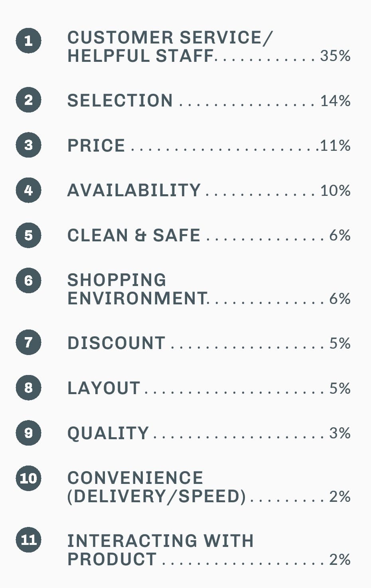Image resolution: width=371 pixels, height=588 pixels.
Task: Click the number 4 circle badge
Action: click(x=28, y=190)
